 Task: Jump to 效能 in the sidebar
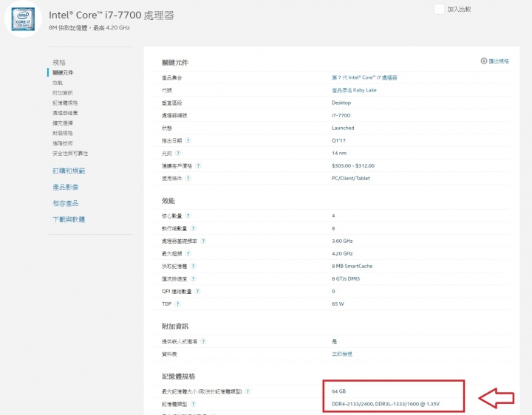(x=58, y=83)
